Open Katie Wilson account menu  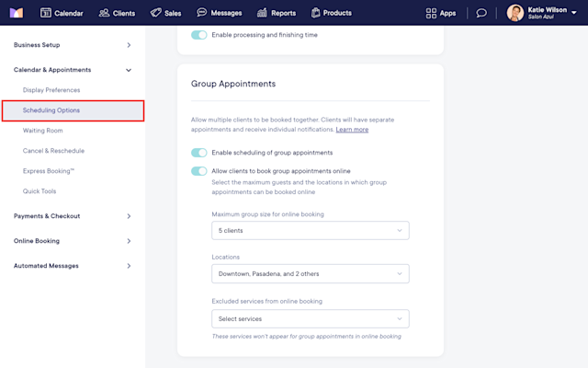pos(541,13)
